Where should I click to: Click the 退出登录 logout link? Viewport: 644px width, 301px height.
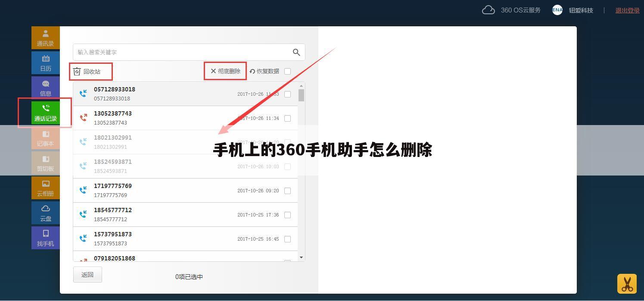pos(627,10)
